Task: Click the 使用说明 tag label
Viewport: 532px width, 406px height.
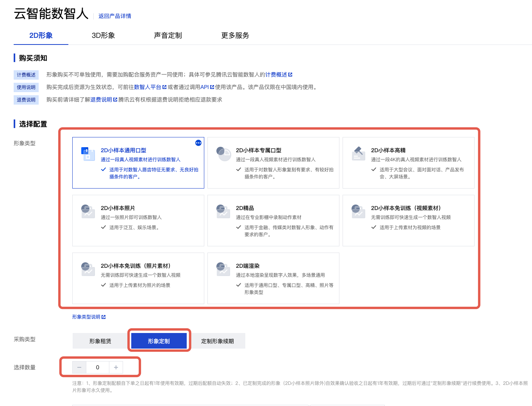Action: click(x=26, y=87)
